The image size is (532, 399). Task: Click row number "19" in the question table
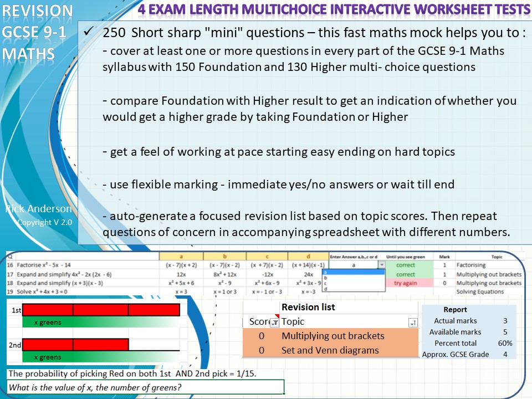[x=10, y=291]
